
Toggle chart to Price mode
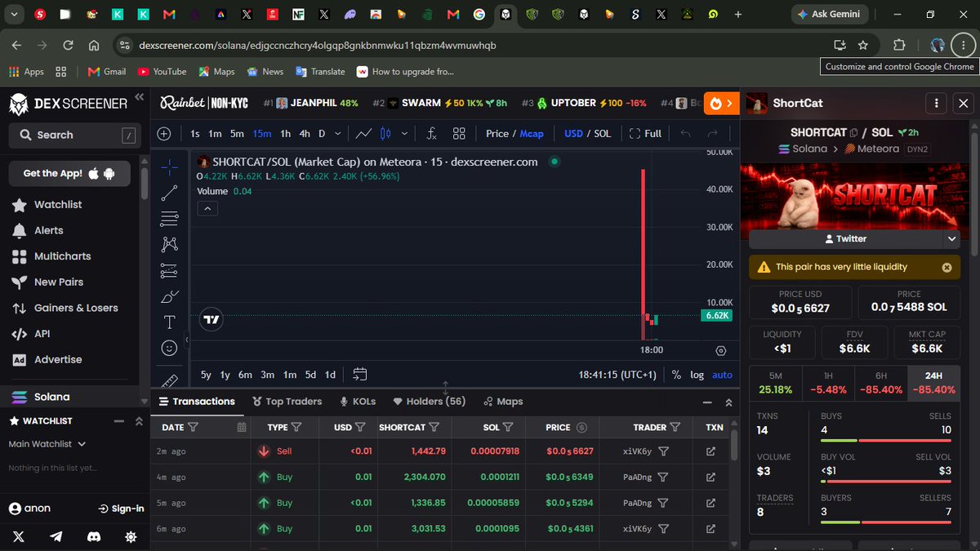(497, 133)
